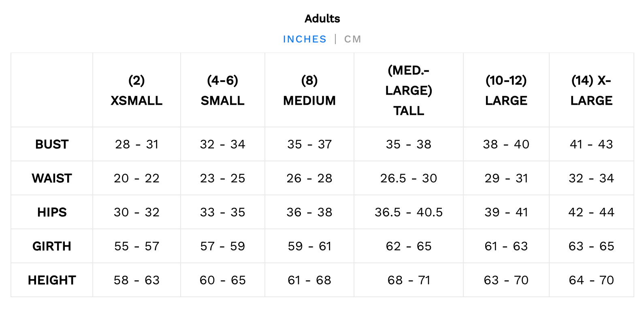Click the Adults size chart heading
Image resolution: width=644 pixels, height=313 pixels.
322,19
